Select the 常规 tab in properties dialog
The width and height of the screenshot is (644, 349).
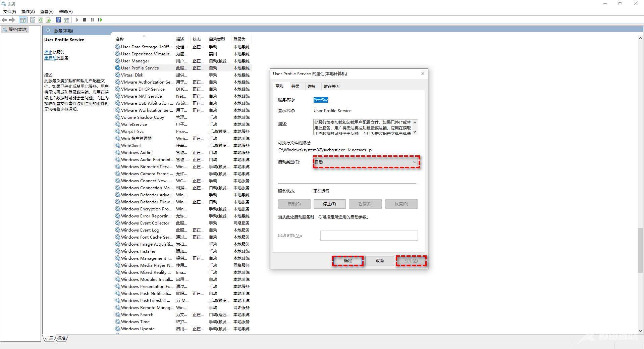point(280,86)
